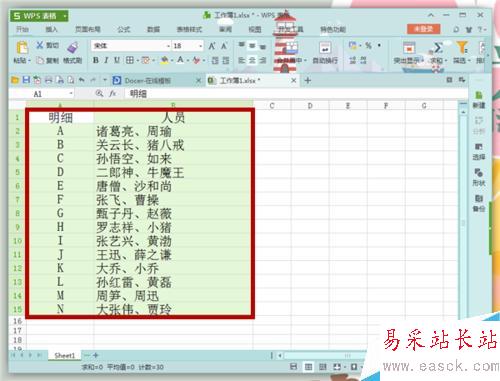The width and height of the screenshot is (500, 381).
Task: Open the Shapes pane in right sidebar
Action: 479,177
